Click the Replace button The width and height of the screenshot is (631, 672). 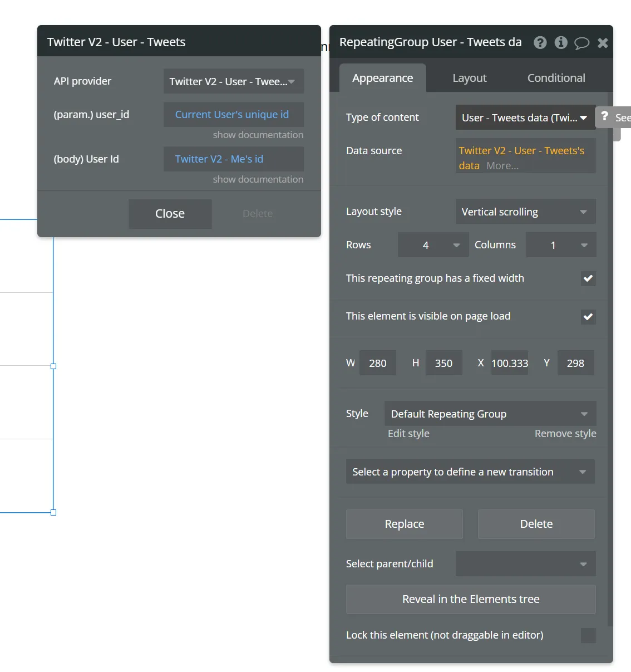tap(405, 524)
